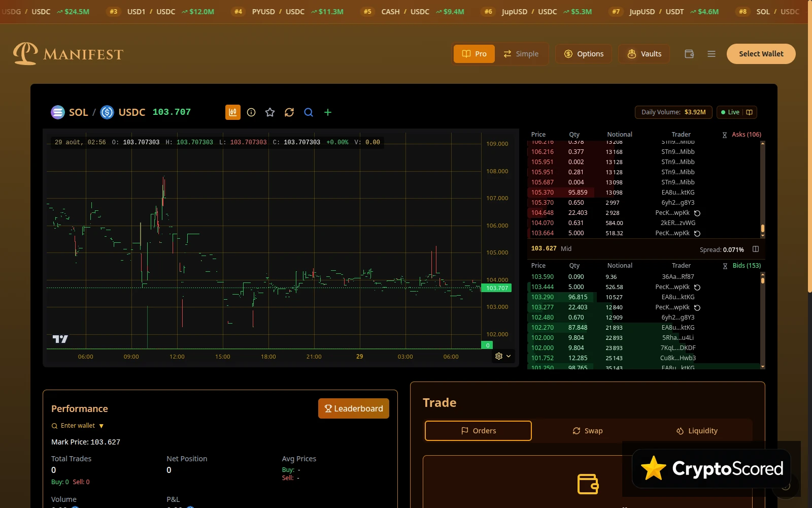The width and height of the screenshot is (812, 508).
Task: Click hourglass icon beside Asks (106)
Action: tap(725, 135)
